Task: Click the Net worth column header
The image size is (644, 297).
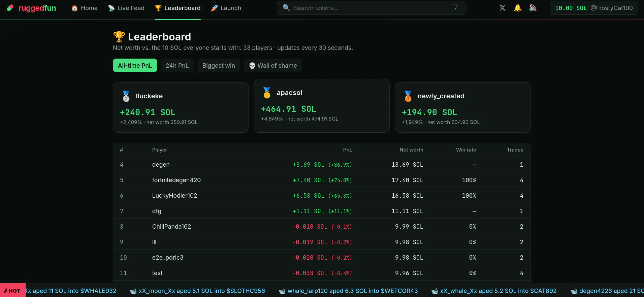Action: (x=411, y=150)
